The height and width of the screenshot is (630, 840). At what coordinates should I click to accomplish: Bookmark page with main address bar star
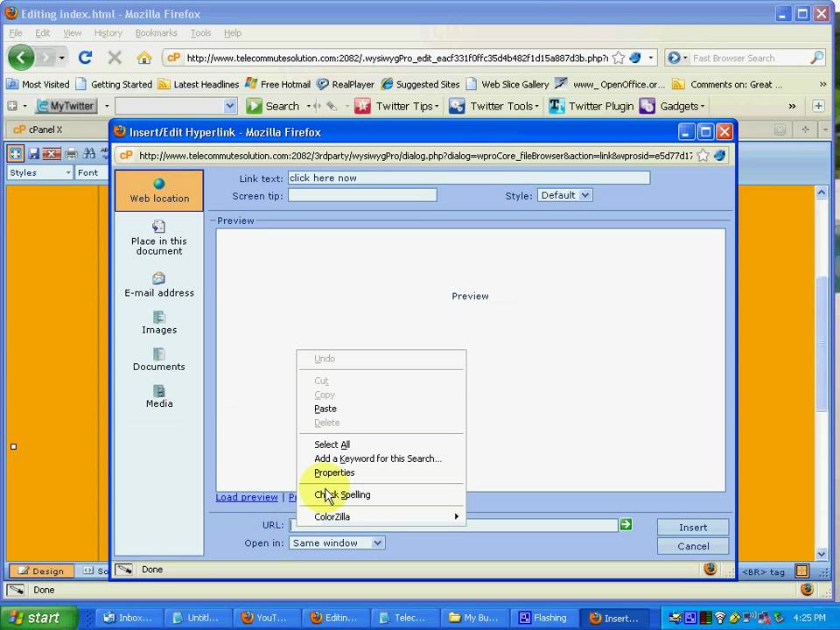pyautogui.click(x=619, y=58)
